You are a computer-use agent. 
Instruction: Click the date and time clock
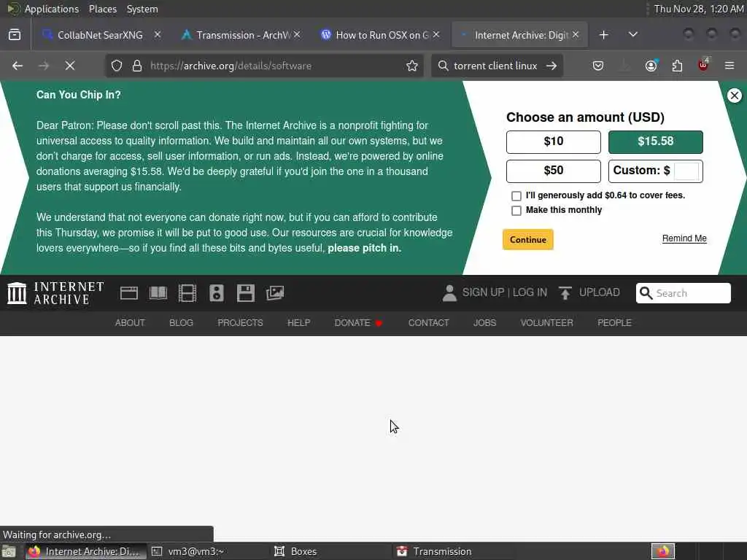(x=698, y=9)
